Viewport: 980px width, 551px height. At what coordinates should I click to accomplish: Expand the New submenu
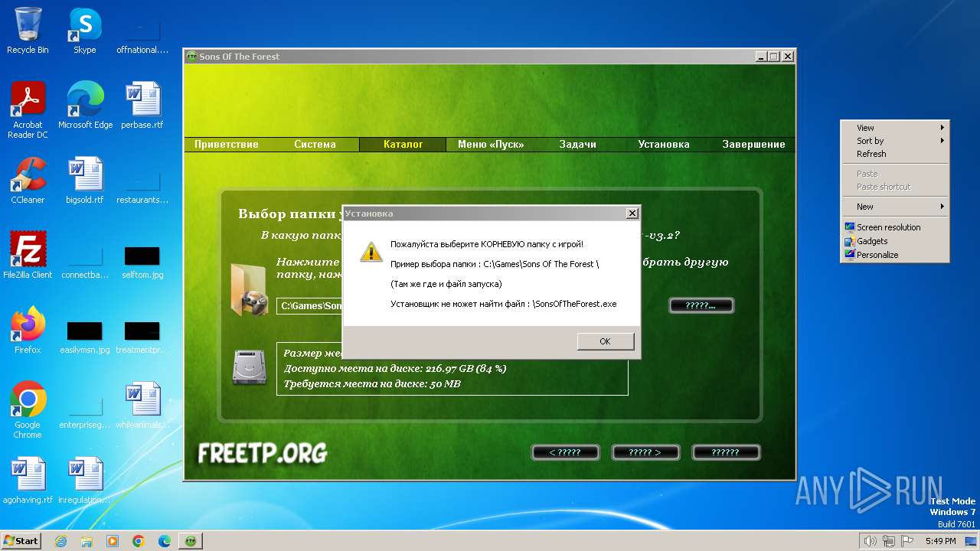coord(894,207)
